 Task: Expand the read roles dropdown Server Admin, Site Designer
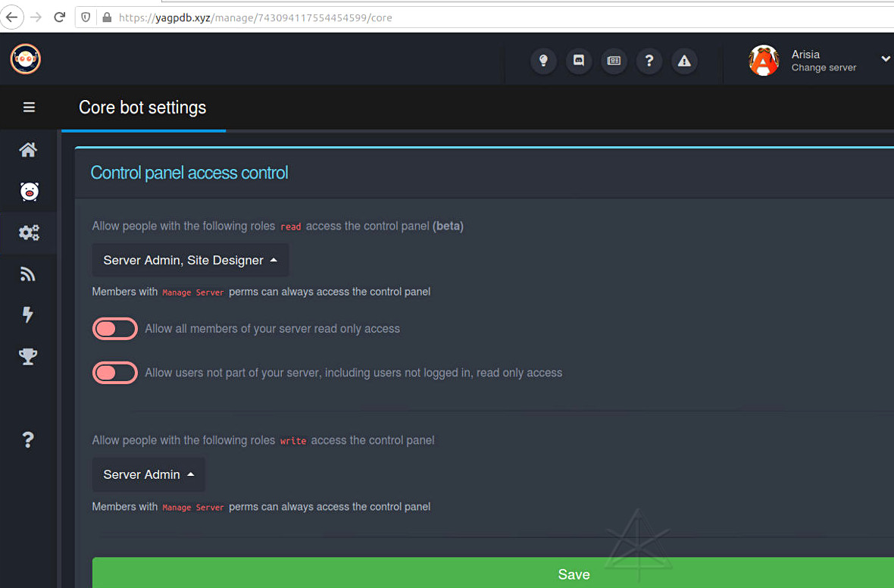[190, 260]
